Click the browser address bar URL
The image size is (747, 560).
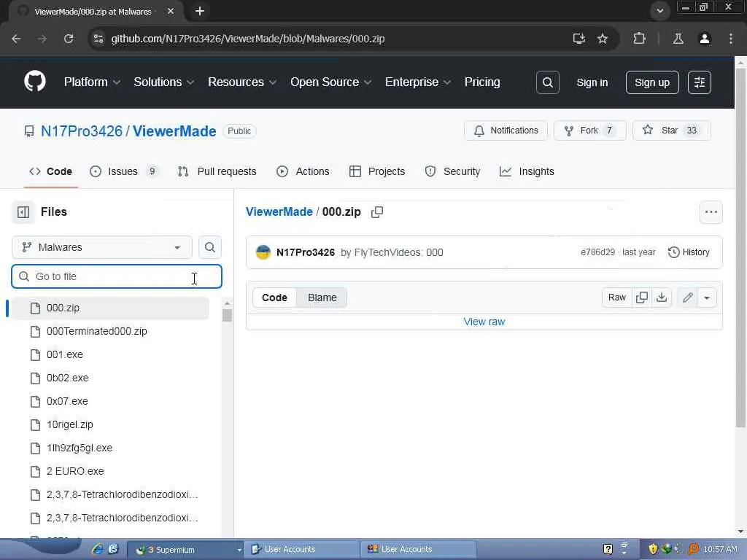pyautogui.click(x=248, y=39)
